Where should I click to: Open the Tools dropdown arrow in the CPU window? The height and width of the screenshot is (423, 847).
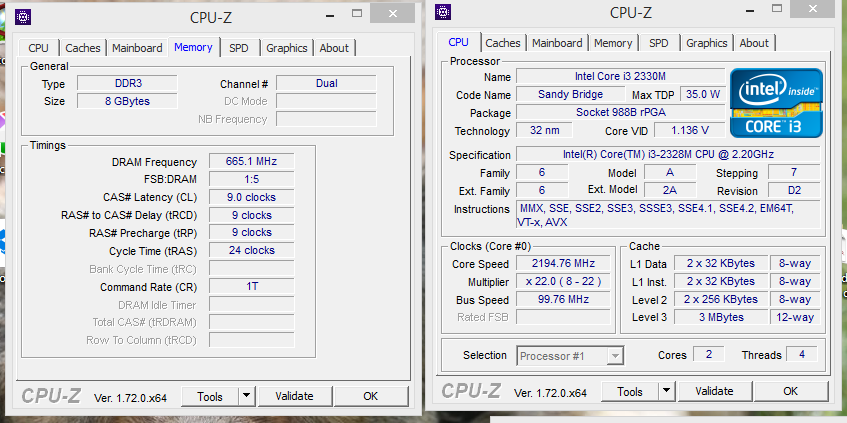point(667,391)
